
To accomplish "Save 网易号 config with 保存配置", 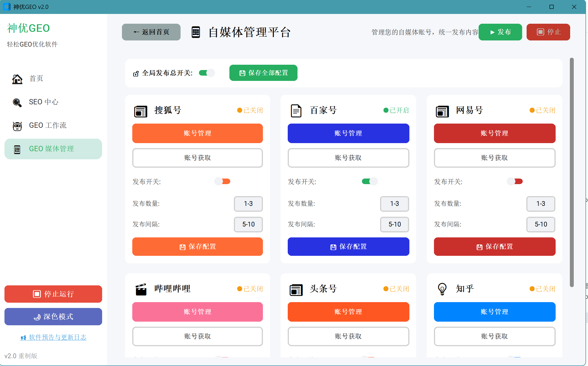I will click(x=495, y=247).
